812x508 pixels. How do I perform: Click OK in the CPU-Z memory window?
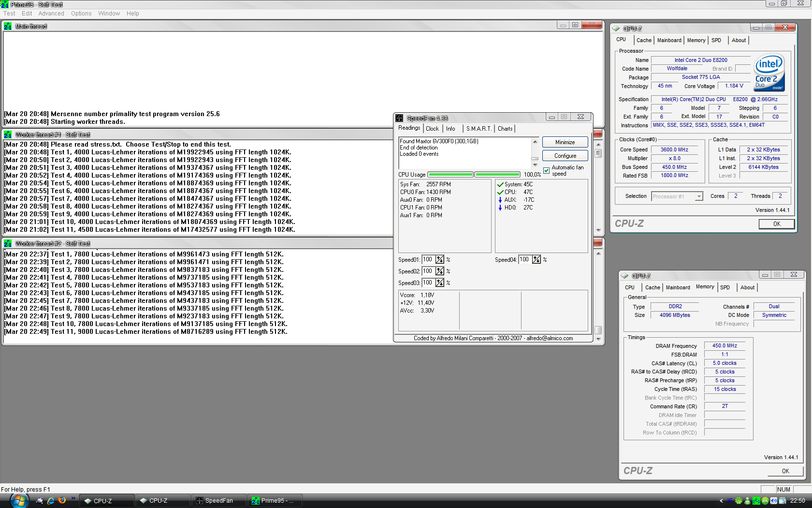pos(785,471)
